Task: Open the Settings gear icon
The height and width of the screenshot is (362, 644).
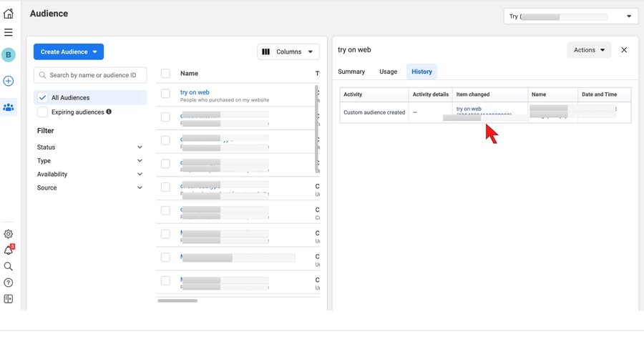Action: (9, 234)
